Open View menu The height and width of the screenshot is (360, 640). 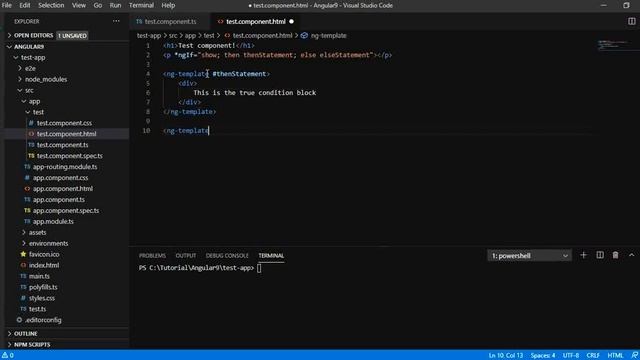tap(79, 5)
